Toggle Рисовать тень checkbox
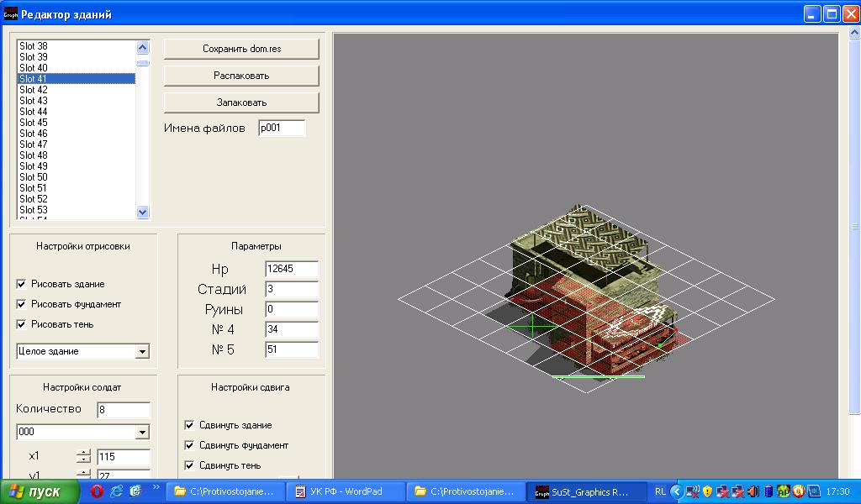861x504 pixels. click(x=21, y=325)
